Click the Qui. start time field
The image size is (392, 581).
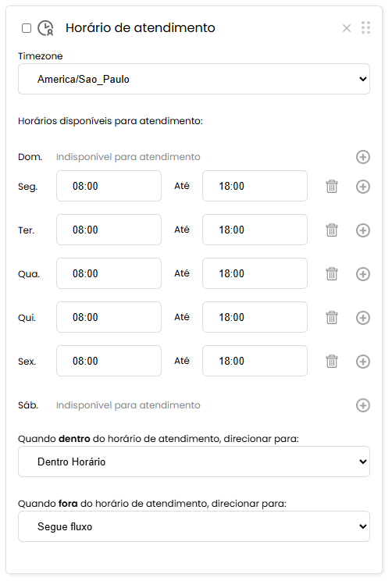tap(109, 317)
